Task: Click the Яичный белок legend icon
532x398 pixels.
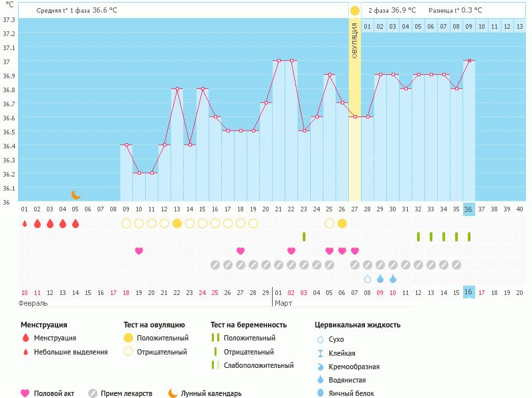Action: click(320, 393)
